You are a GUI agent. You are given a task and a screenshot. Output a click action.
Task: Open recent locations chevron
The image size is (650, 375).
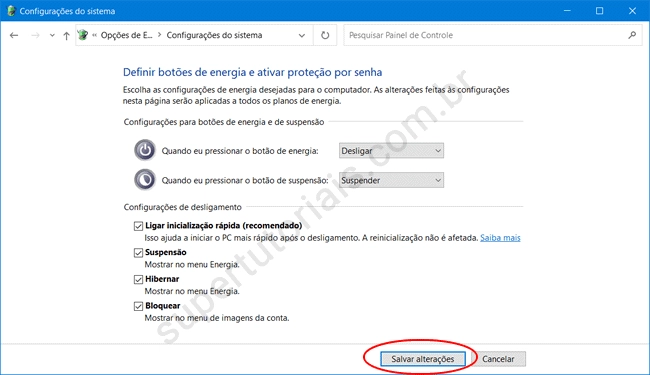(x=52, y=35)
